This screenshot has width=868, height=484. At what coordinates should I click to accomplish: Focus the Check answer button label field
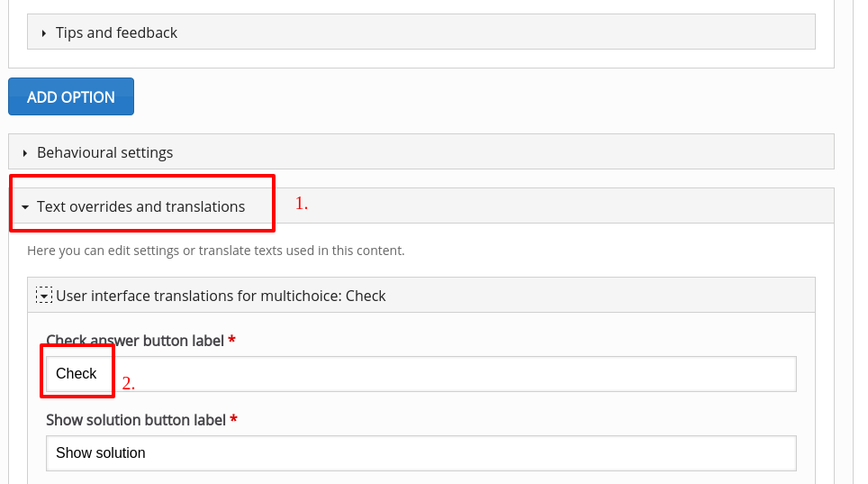(420, 374)
